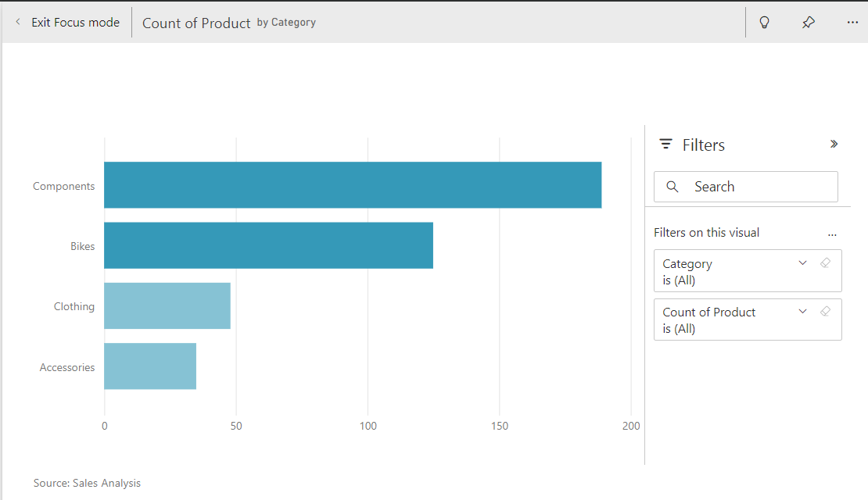
Task: Collapse the Filters pane with double-chevron
Action: (x=834, y=145)
